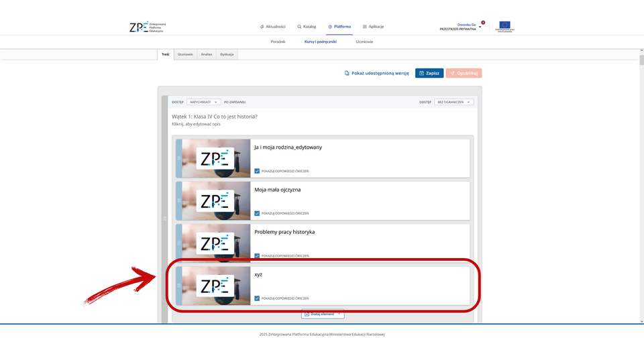Image resolution: width=644 pixels, height=362 pixels.
Task: Uncheck show answers for Ja i moja rodzina_edytowany
Action: [257, 171]
